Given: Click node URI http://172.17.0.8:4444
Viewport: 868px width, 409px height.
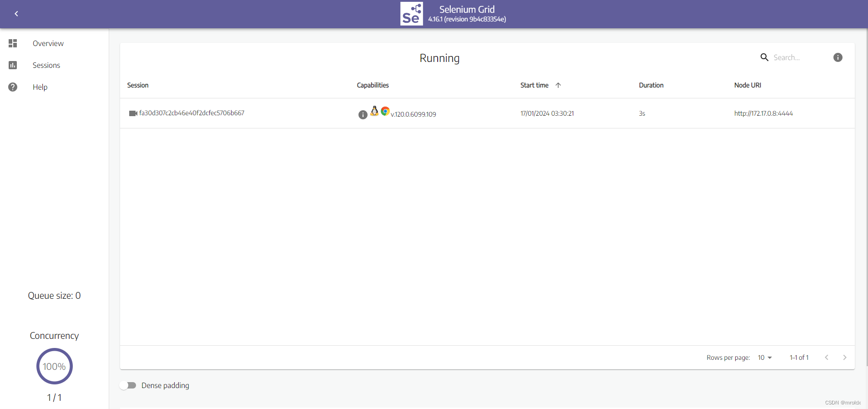Looking at the screenshot, I should tap(763, 113).
